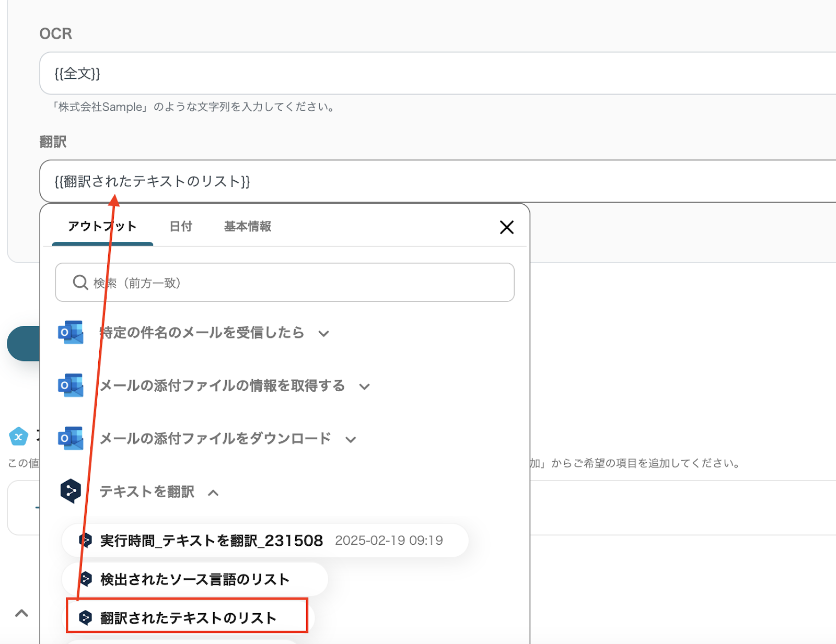Image resolution: width=836 pixels, height=644 pixels.
Task: Select 検出されたソース言語のリスト output
Action: [x=195, y=579]
